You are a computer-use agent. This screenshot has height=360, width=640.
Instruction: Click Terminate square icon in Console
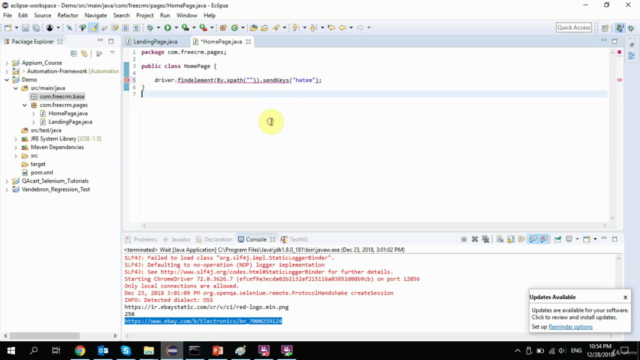[464, 239]
